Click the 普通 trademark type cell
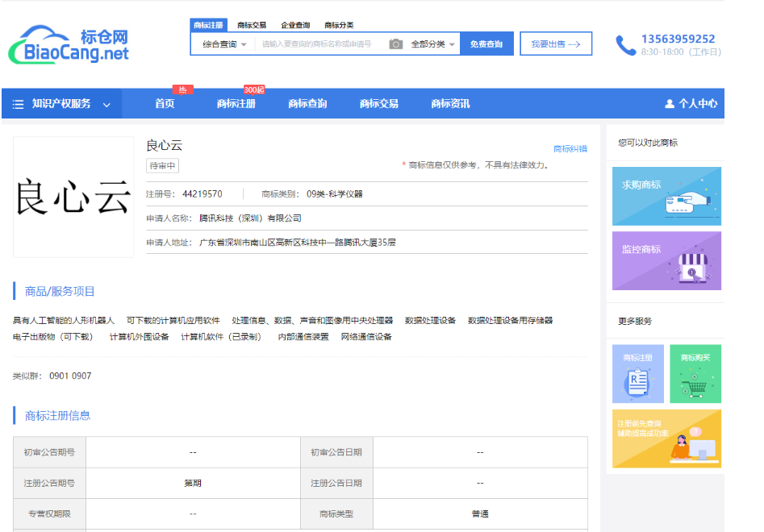The height and width of the screenshot is (532, 764). click(x=480, y=514)
